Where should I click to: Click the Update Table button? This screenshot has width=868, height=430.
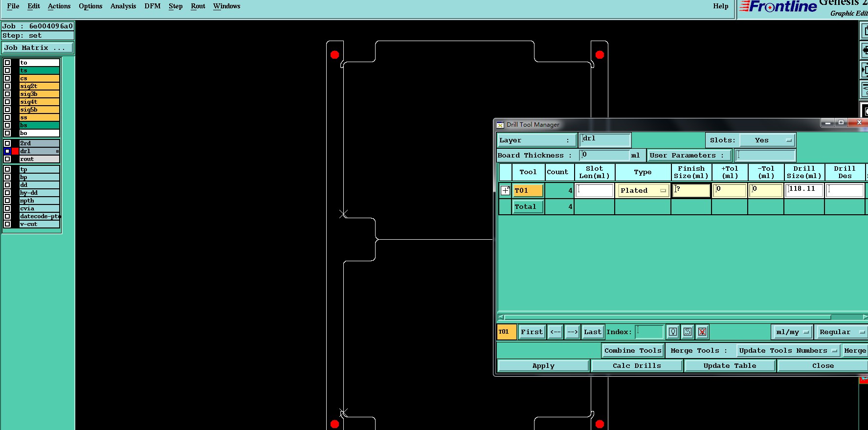[x=730, y=365]
